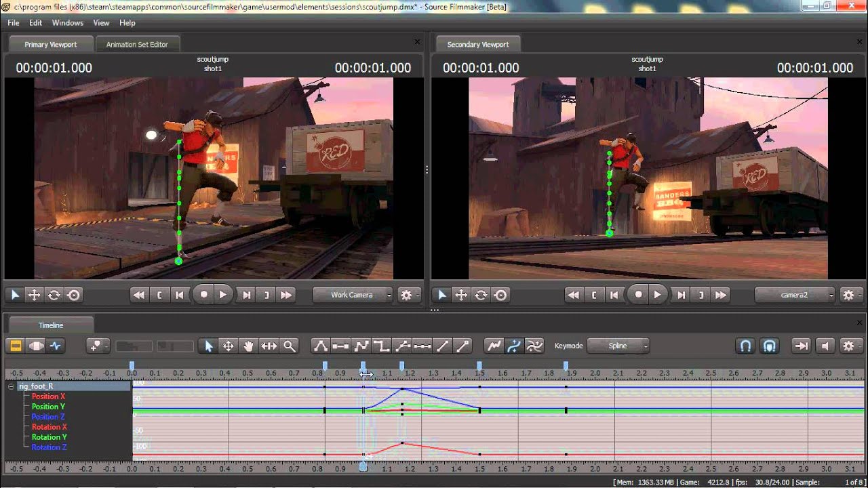This screenshot has width=868, height=488.
Task: Apply the linear-out tangent icon
Action: [x=463, y=346]
